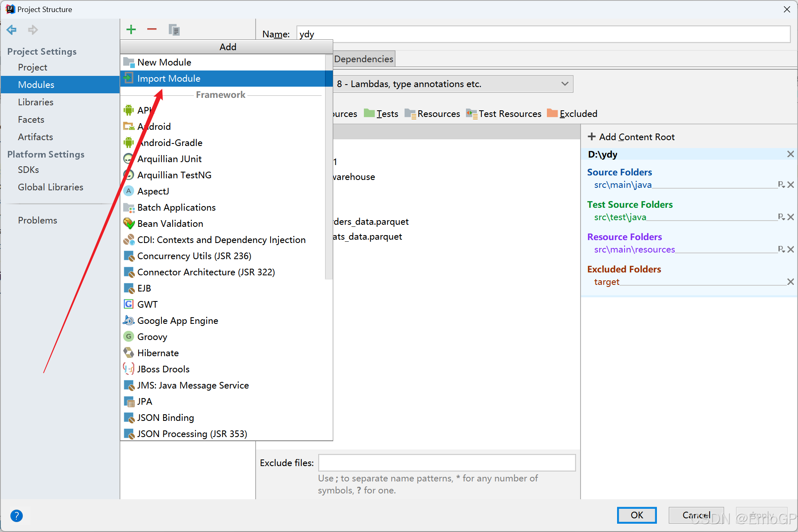
Task: Remove the target excluded folder entry
Action: point(791,282)
